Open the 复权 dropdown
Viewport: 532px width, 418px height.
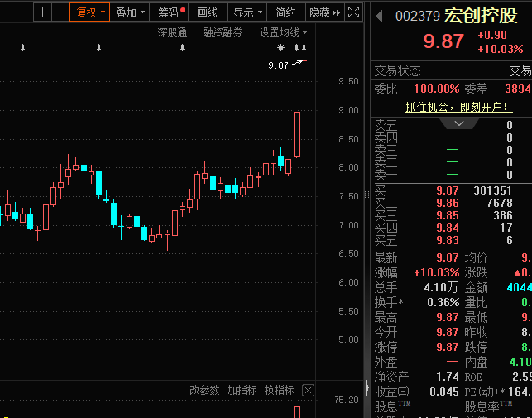(x=89, y=12)
